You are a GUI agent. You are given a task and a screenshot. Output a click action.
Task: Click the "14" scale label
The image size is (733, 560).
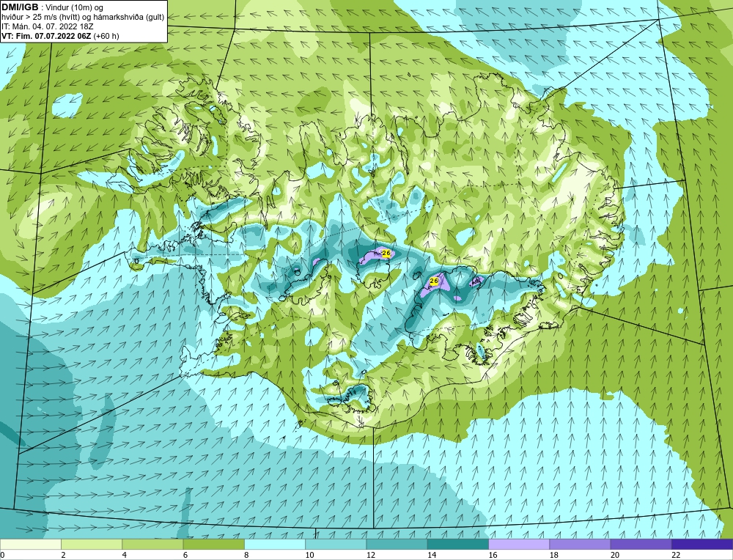point(432,555)
